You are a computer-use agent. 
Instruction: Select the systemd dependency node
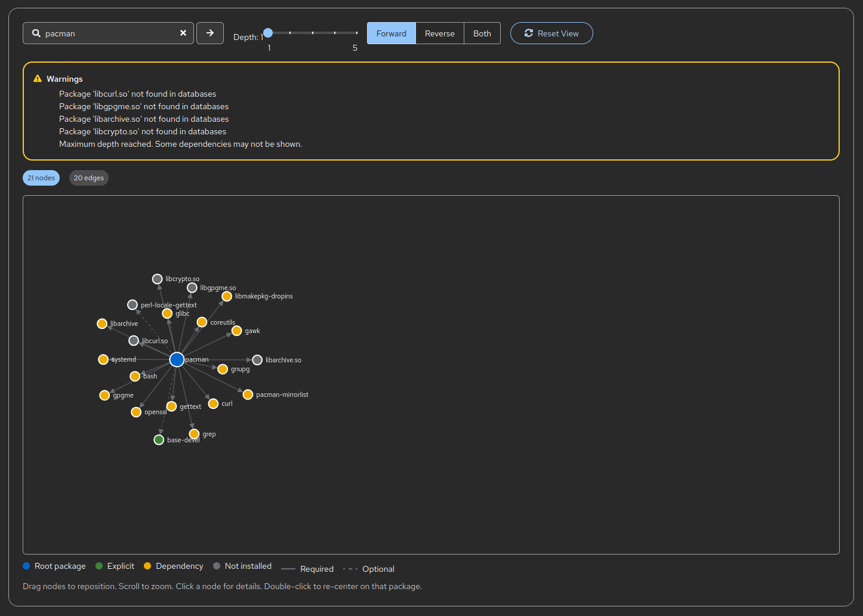[x=103, y=359]
